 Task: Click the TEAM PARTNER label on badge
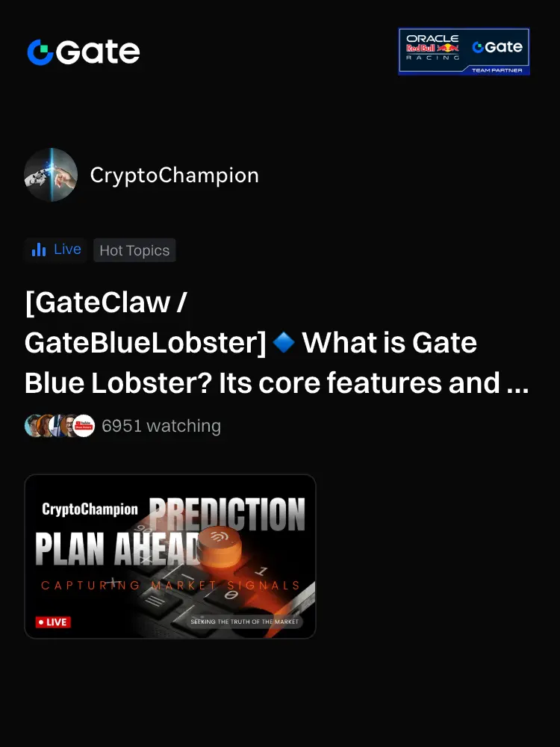pos(497,70)
